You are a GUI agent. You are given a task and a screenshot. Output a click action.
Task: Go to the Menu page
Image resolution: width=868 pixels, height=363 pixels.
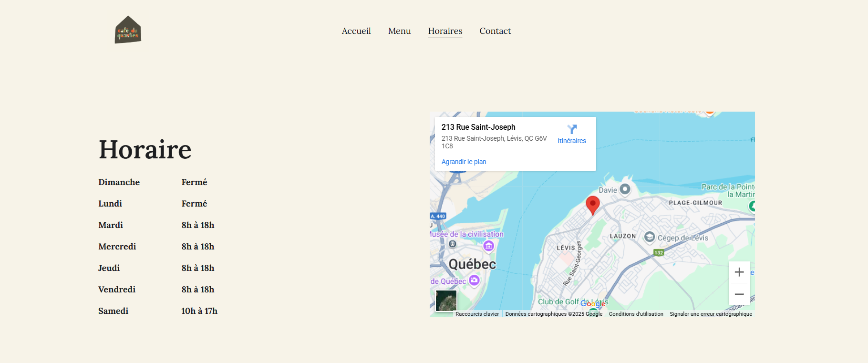[399, 31]
